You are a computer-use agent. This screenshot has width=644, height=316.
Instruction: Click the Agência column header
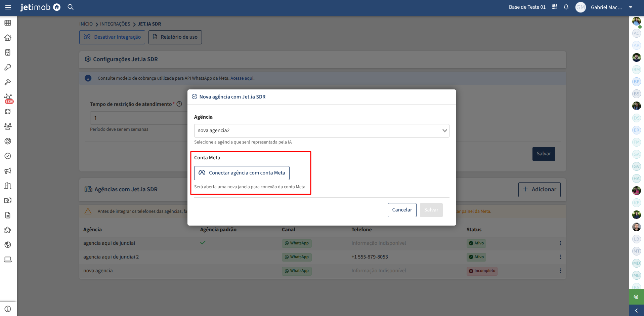(x=92, y=230)
